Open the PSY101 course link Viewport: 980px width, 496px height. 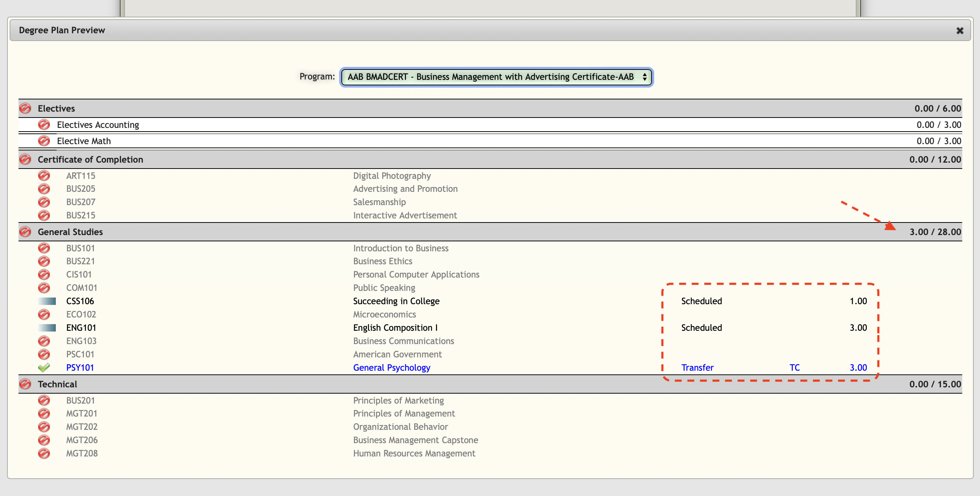pyautogui.click(x=80, y=367)
